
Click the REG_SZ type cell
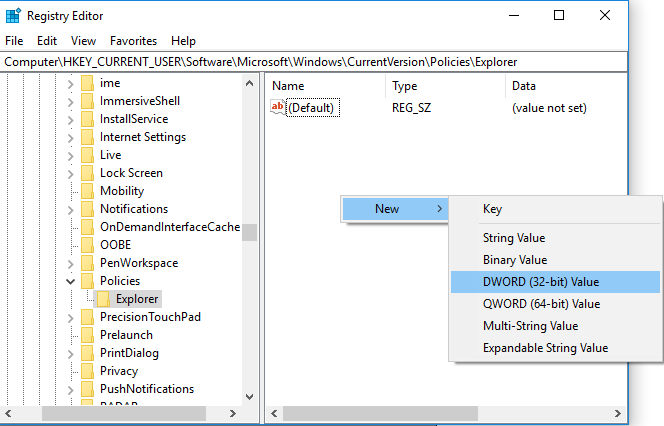click(x=411, y=108)
